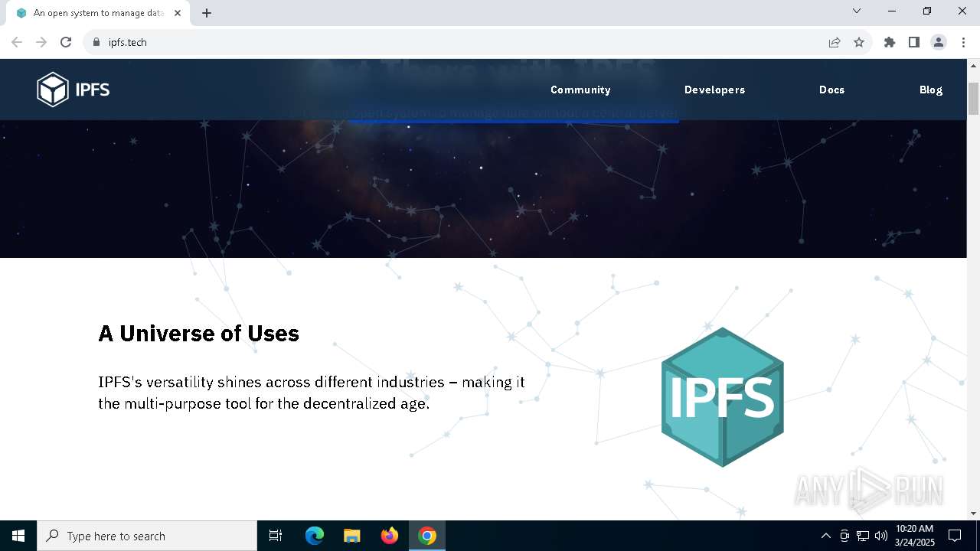Viewport: 980px width, 551px height.
Task: Open the clock showing 10:20 AM
Action: point(914,536)
